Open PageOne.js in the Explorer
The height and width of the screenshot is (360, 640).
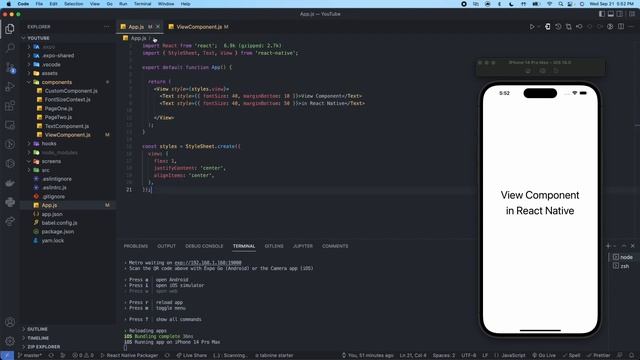point(58,109)
